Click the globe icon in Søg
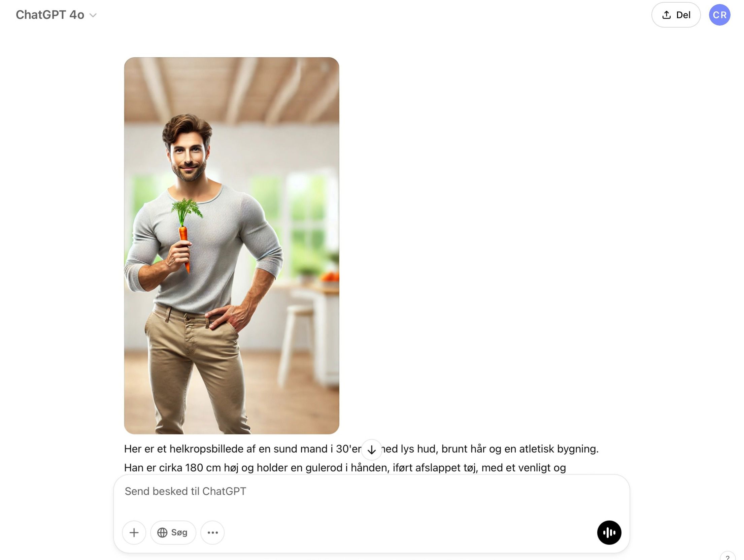This screenshot has width=744, height=560. point(162,532)
